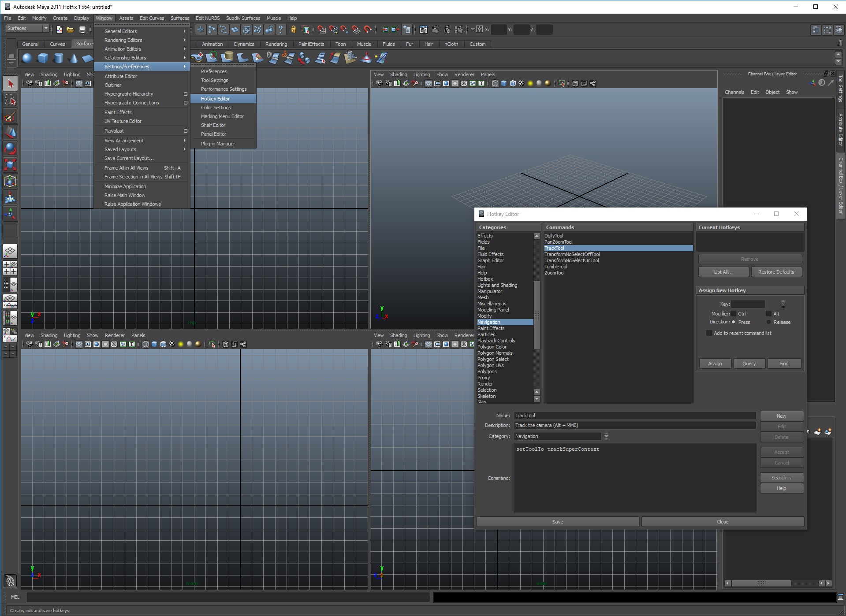
Task: Click the shelf scroll down arrow
Action: [839, 62]
